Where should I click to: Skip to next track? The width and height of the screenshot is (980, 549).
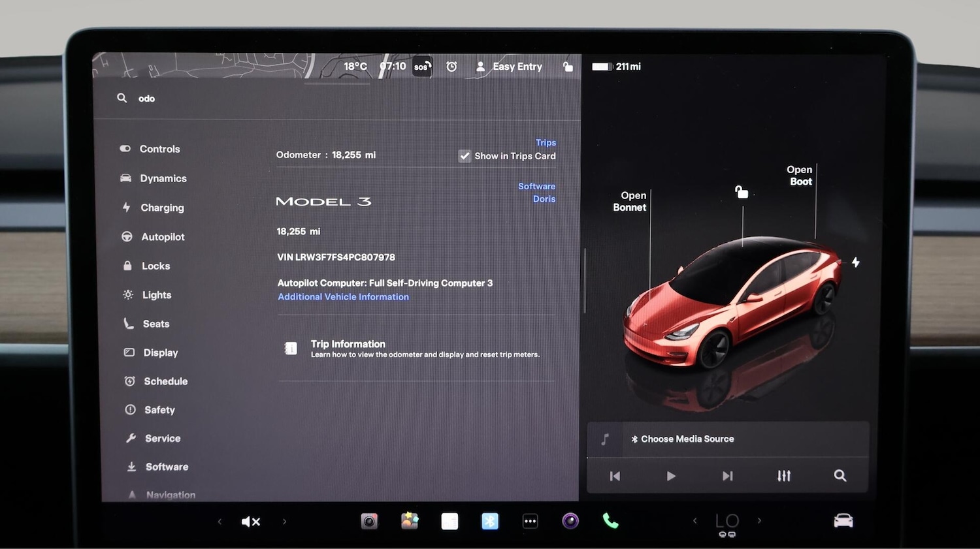pyautogui.click(x=727, y=476)
